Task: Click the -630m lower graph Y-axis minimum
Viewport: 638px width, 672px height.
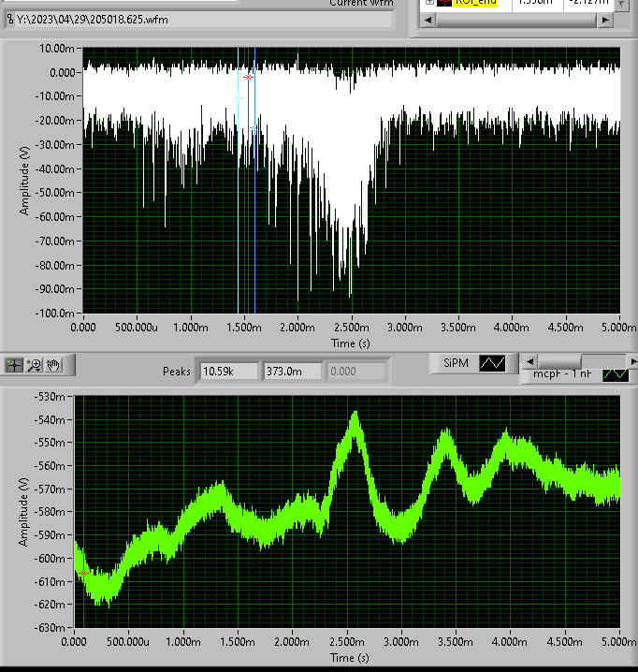Action: pos(50,628)
